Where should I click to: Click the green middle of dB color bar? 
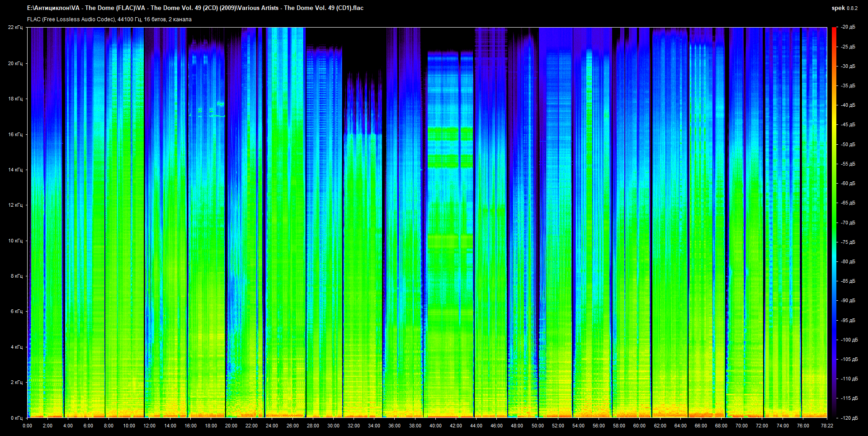(834, 222)
